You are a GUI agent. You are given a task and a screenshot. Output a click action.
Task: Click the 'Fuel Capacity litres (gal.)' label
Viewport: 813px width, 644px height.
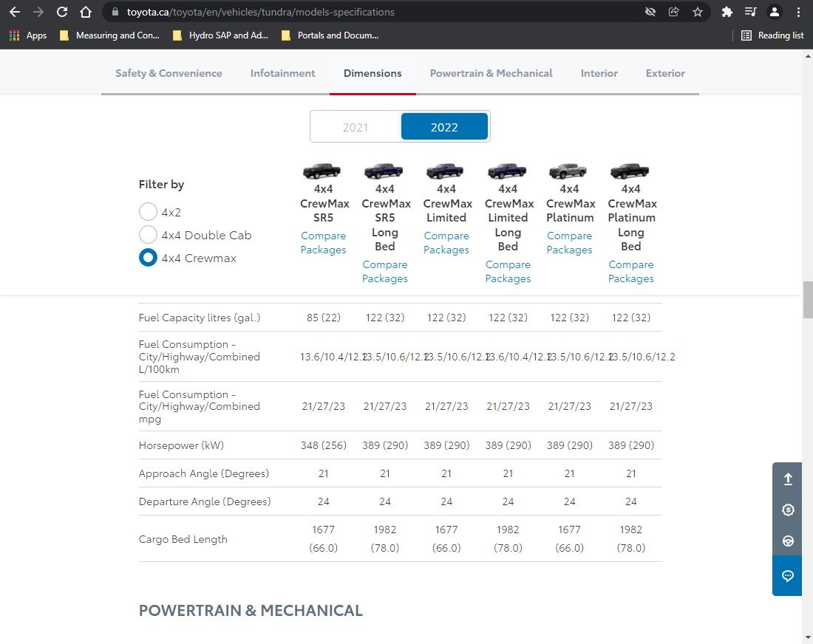[x=199, y=318]
